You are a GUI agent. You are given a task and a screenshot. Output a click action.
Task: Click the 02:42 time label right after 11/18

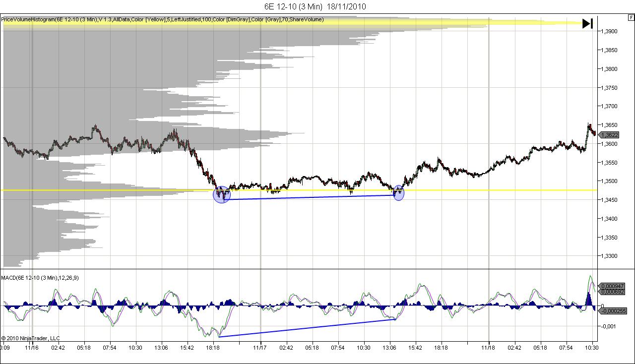(515, 348)
